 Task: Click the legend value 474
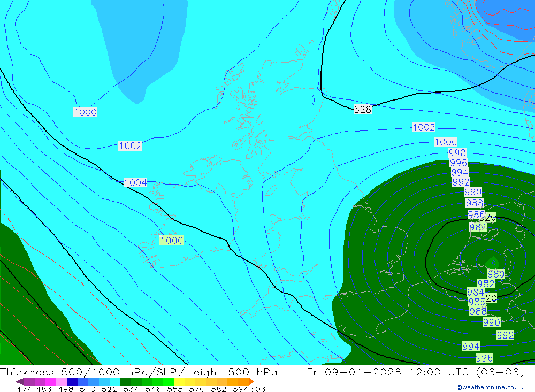[x=24, y=389]
